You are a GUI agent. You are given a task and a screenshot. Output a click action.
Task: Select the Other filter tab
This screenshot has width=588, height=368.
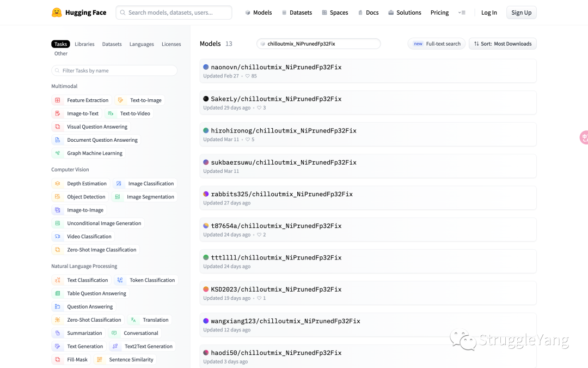click(x=61, y=53)
